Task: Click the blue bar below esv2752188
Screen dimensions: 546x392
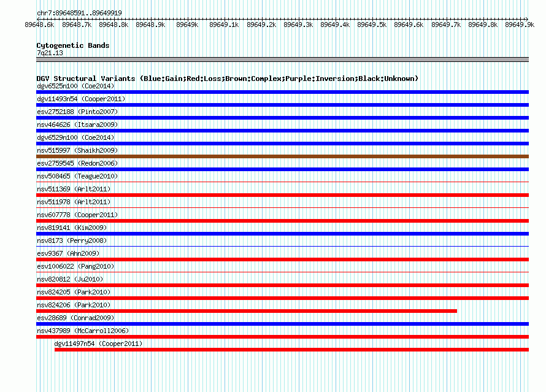Action: tap(282, 118)
